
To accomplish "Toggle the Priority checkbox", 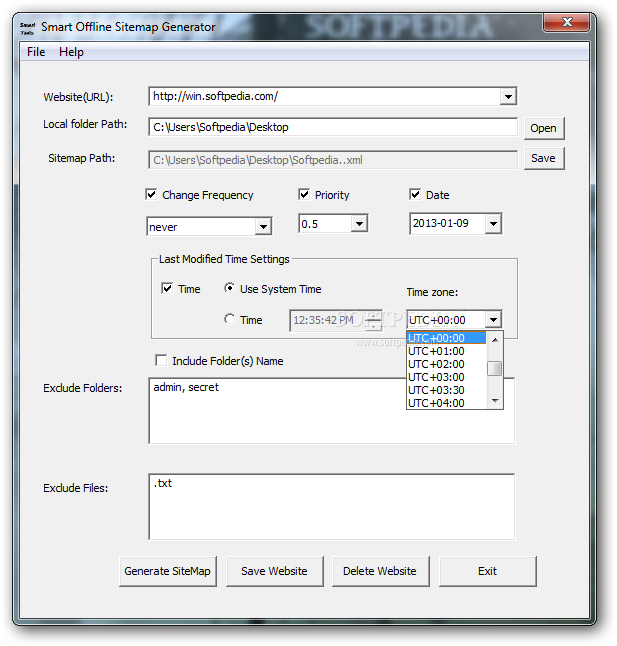I will click(304, 194).
